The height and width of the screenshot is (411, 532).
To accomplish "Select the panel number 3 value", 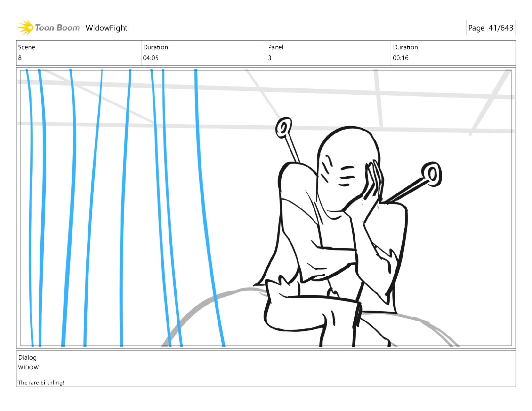I will [270, 58].
